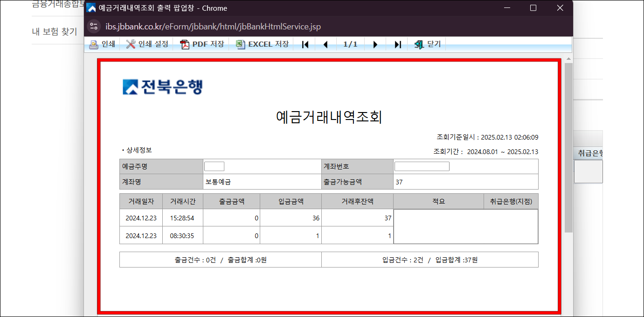Click the site info icon in address bar
Image resolution: width=644 pixels, height=317 pixels.
tap(93, 27)
